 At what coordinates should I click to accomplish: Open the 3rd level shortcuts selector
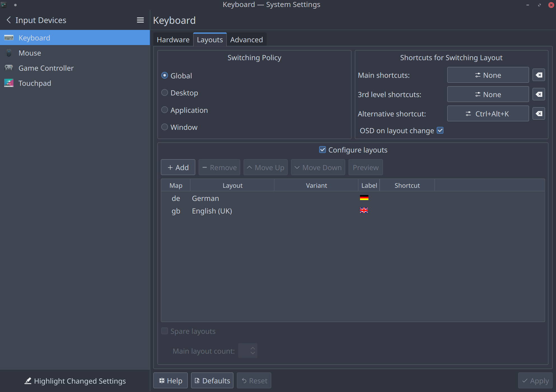488,94
